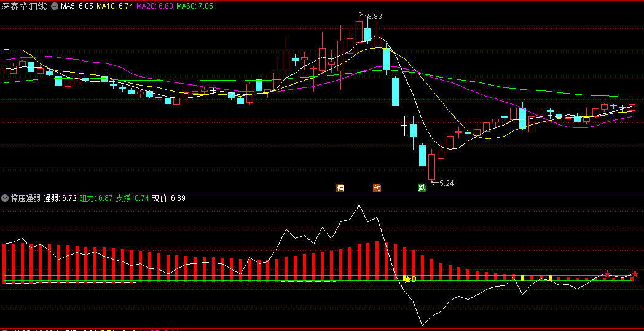Click the 5.24 low price label
This screenshot has height=331, width=644.
pos(447,183)
